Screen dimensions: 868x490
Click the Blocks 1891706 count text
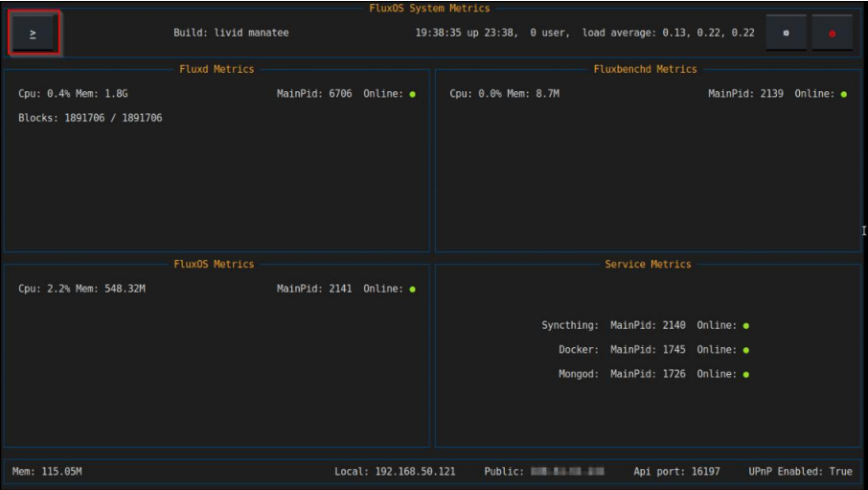click(90, 118)
